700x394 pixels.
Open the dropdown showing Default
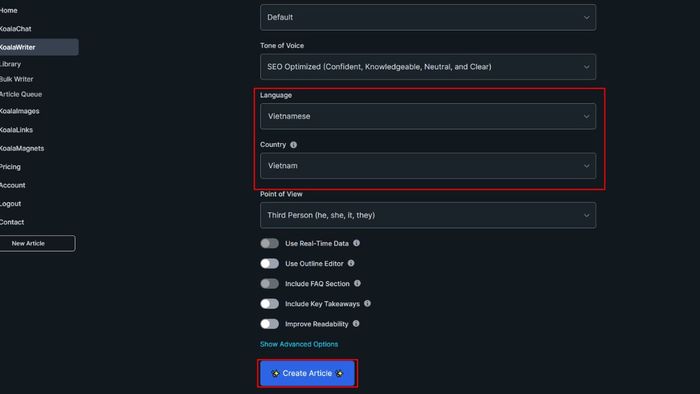click(428, 17)
